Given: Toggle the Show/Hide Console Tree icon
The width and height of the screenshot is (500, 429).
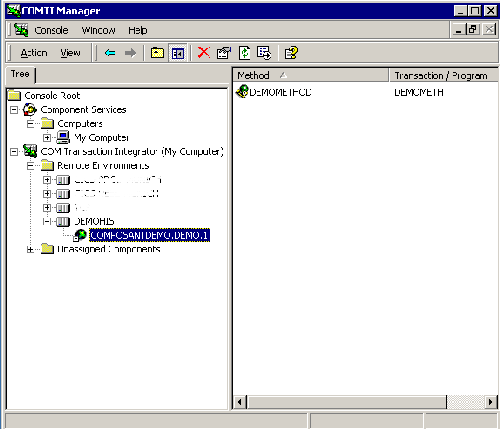Looking at the screenshot, I should point(178,53).
